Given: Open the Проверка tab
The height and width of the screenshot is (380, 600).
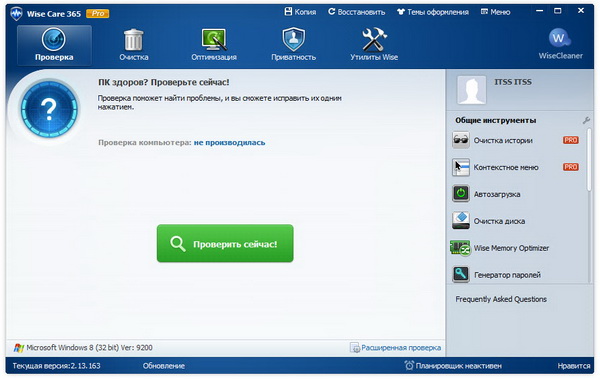Looking at the screenshot, I should (x=54, y=45).
